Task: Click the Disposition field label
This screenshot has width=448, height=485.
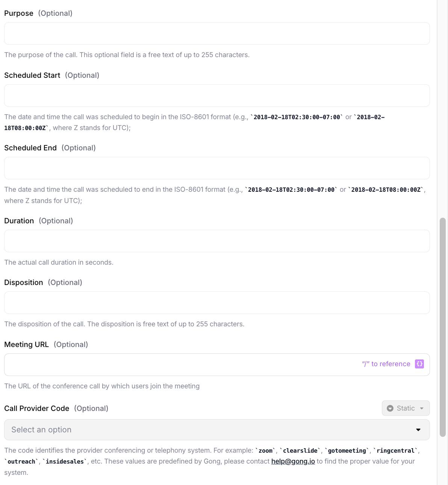Action: tap(24, 282)
